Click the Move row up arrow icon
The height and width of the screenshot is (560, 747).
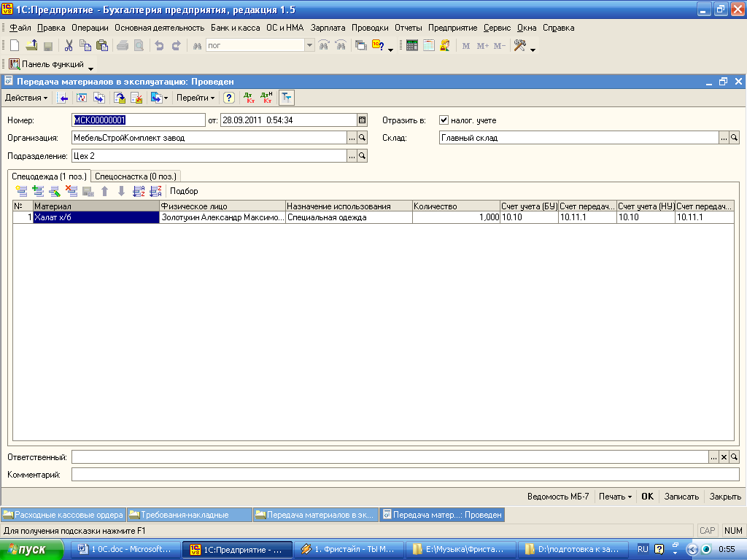[x=105, y=192]
